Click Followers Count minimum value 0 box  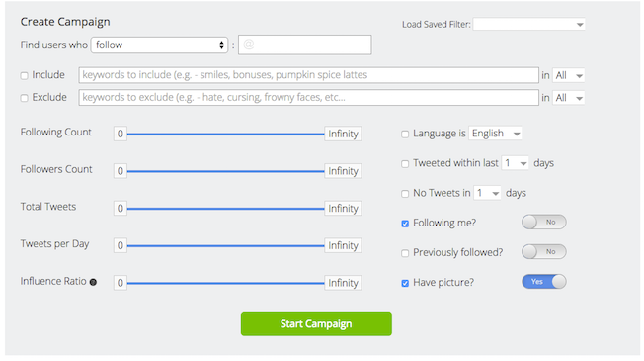(121, 171)
